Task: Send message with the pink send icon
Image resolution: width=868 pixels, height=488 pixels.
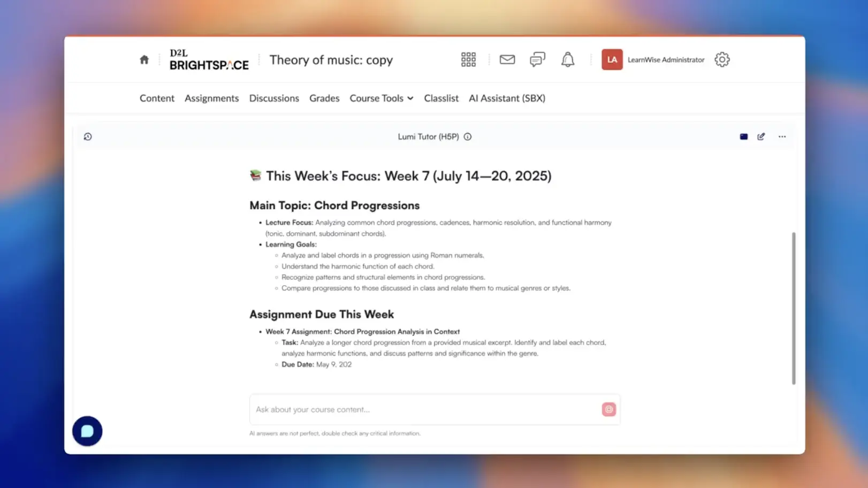Action: pos(608,409)
